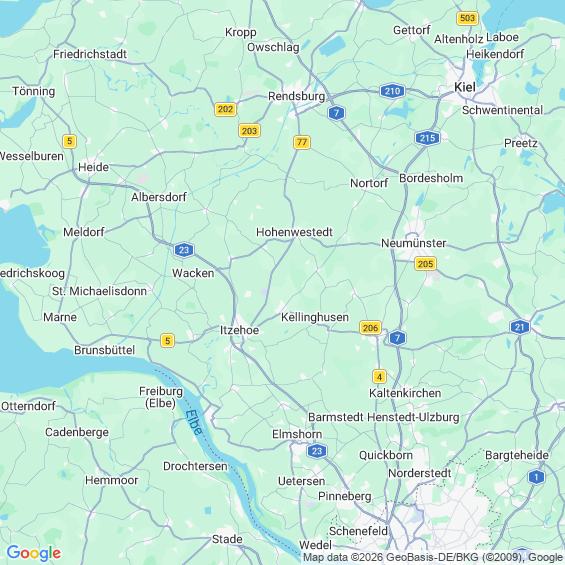
Task: Select the Kiel city label
Action: (464, 87)
